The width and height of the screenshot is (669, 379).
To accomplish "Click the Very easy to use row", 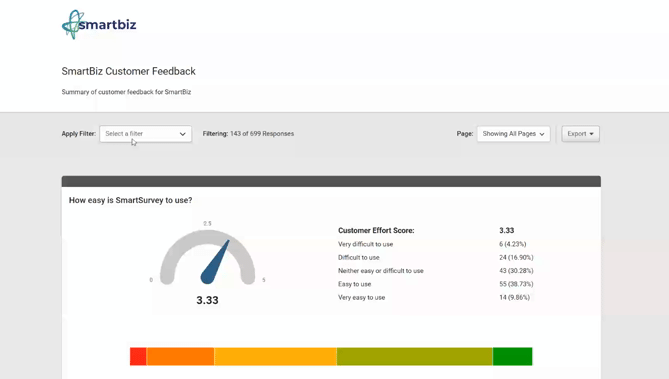I will [x=434, y=297].
